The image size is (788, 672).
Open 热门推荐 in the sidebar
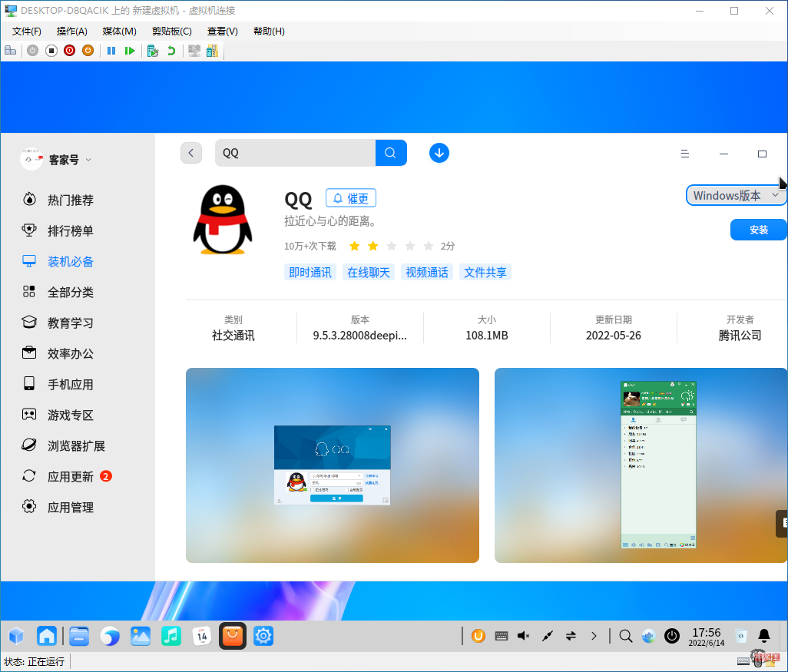point(71,200)
